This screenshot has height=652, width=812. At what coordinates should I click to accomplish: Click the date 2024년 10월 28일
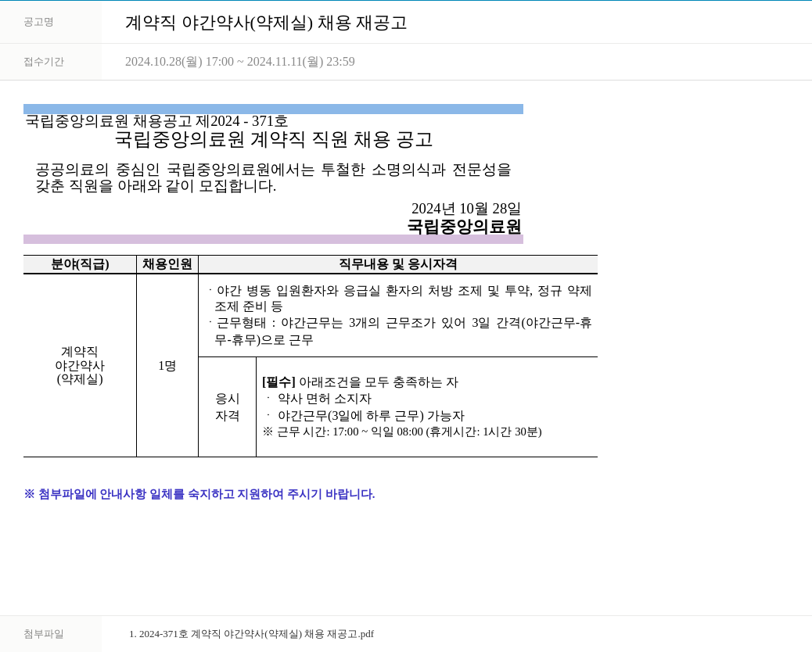tap(466, 209)
